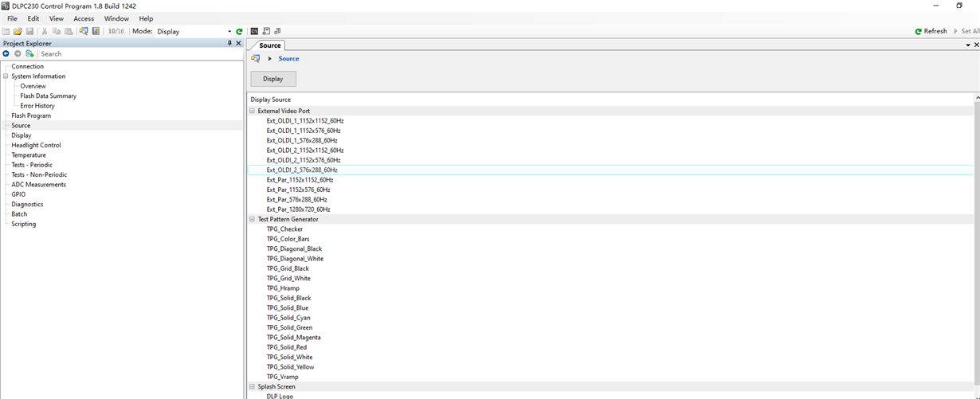The height and width of the screenshot is (399, 980).
Task: Select Ext_OLDI_2_576x288_60Hz source
Action: (302, 170)
